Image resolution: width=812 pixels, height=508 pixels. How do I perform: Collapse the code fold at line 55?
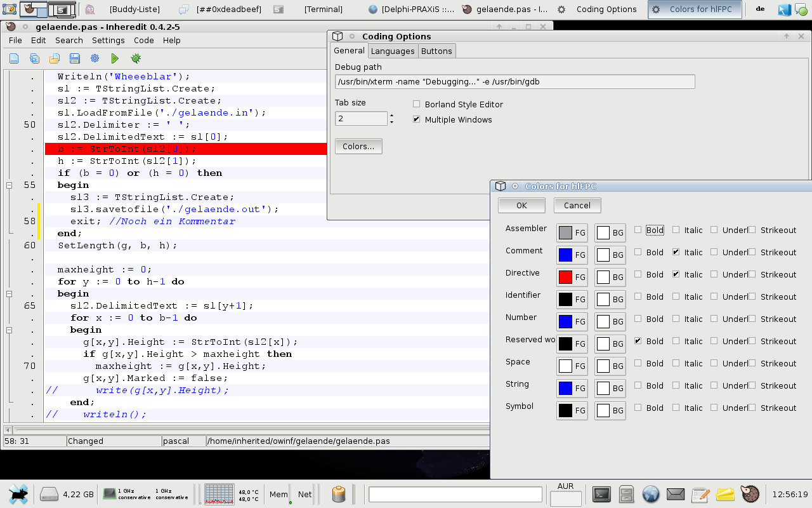(10, 185)
